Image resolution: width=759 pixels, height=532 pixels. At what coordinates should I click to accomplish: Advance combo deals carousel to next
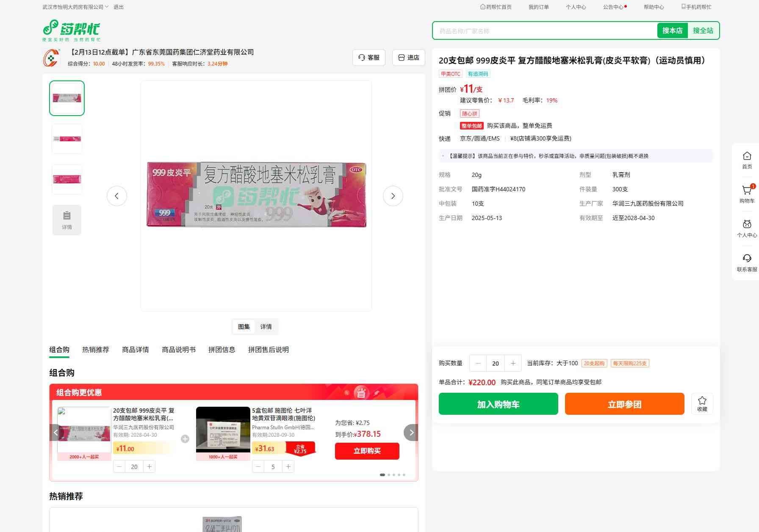click(411, 433)
